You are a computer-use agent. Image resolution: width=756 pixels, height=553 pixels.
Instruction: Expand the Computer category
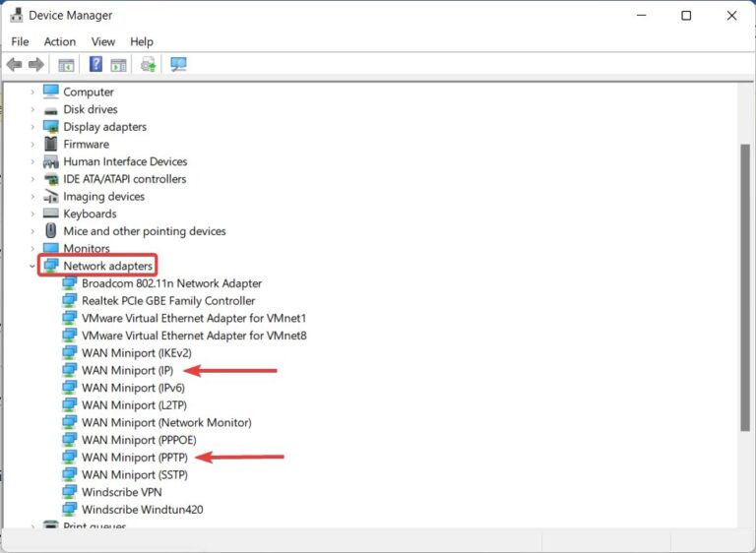point(32,92)
